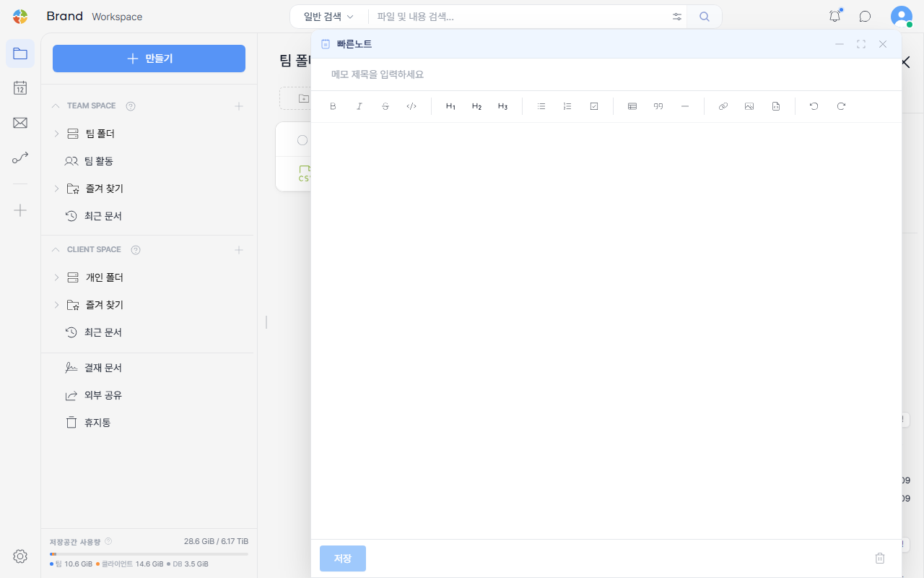Insert a block quote
Screen dimensions: 924x578
point(658,106)
